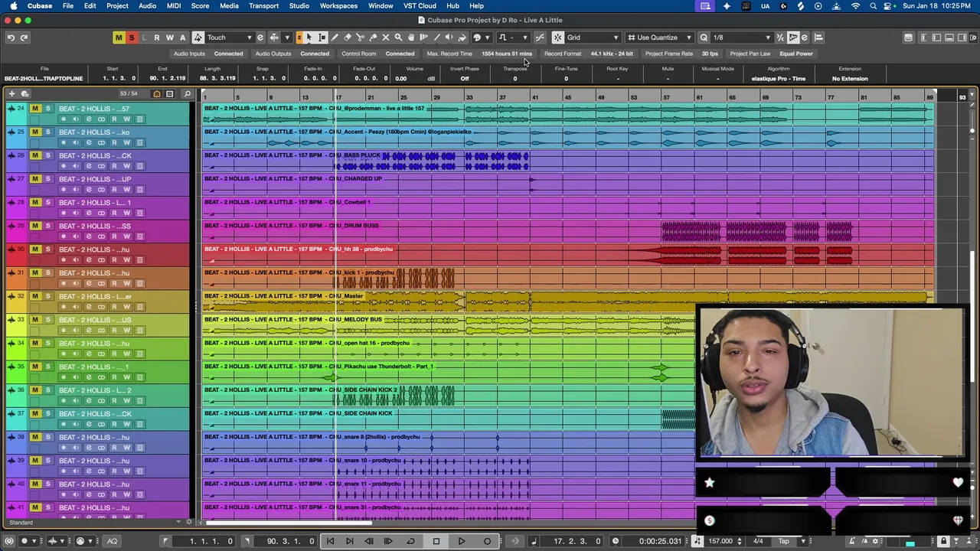Select the Object Selection arrow tool
This screenshot has width=980, height=551.
[x=309, y=37]
